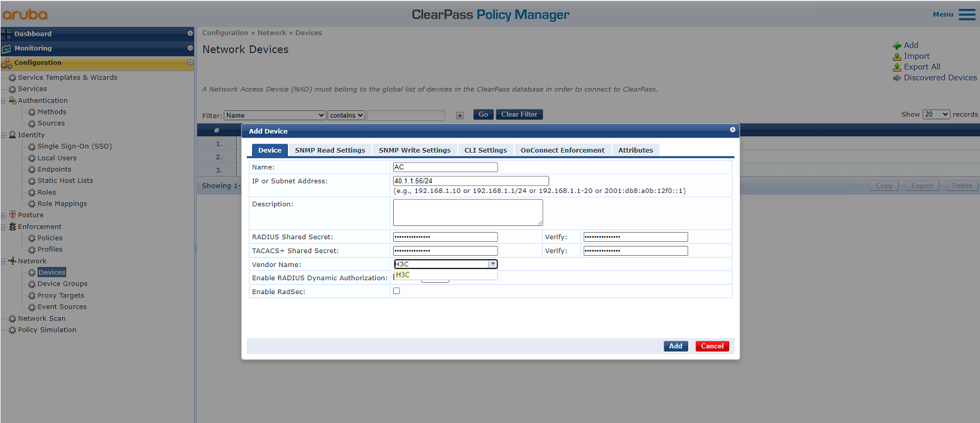Open the authentication Methods tree item

pos(52,112)
